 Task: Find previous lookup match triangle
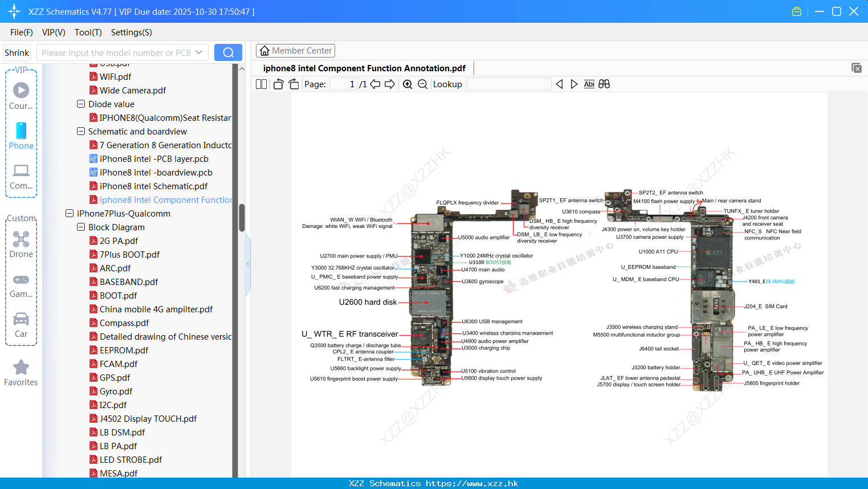559,84
